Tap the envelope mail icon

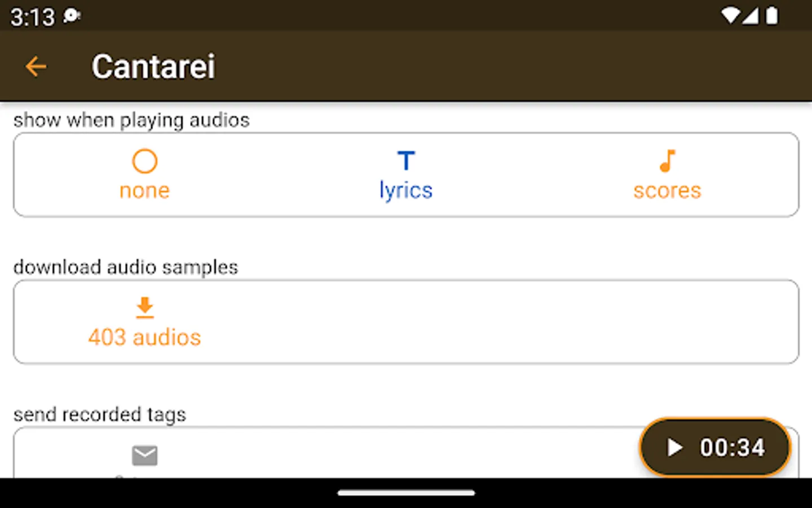coord(144,456)
